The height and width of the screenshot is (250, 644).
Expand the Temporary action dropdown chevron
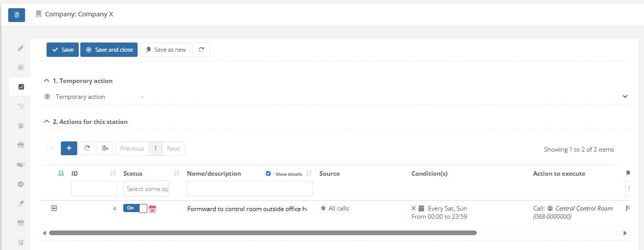(625, 96)
